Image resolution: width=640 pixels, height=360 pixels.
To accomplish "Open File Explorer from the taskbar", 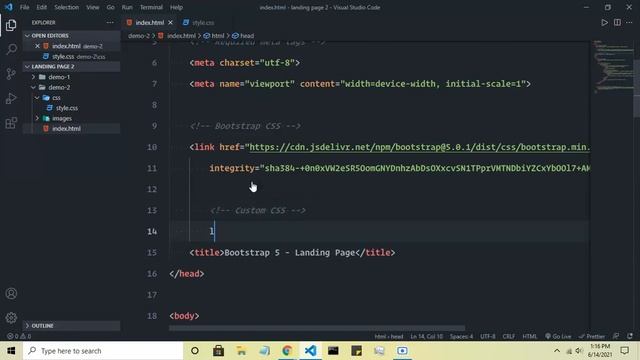I will tap(241, 351).
